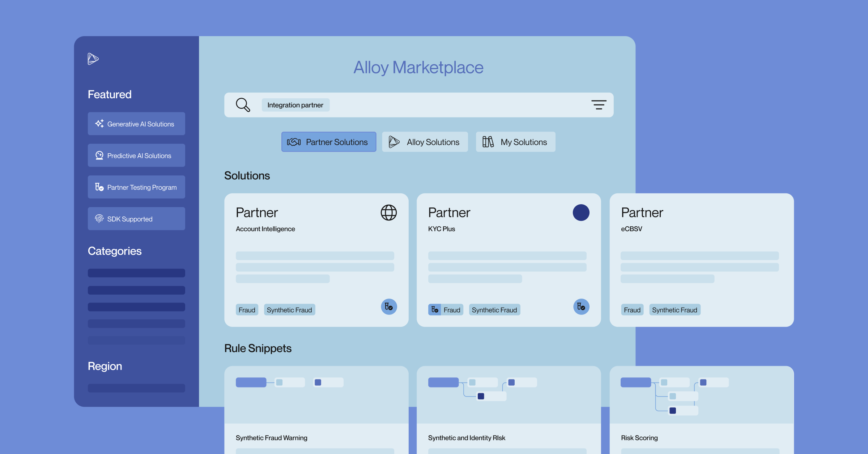Switch to Alloy Solutions tab
The width and height of the screenshot is (868, 454).
425,142
